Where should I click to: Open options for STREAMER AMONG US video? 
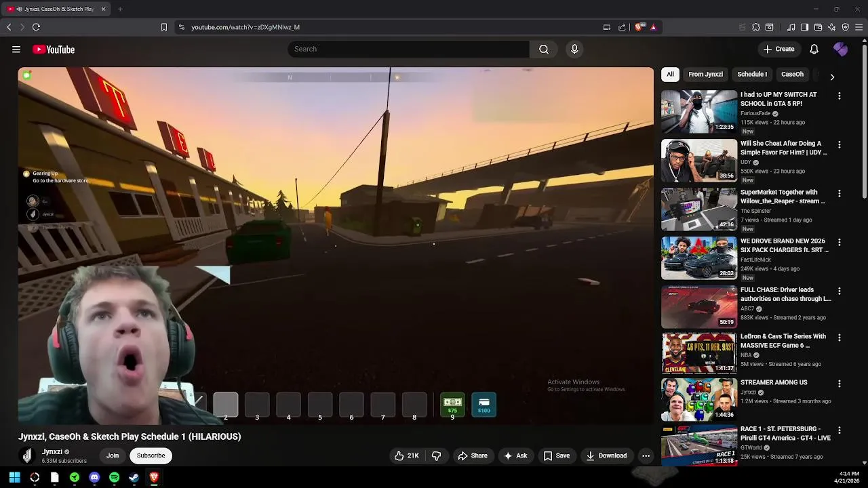pyautogui.click(x=840, y=384)
